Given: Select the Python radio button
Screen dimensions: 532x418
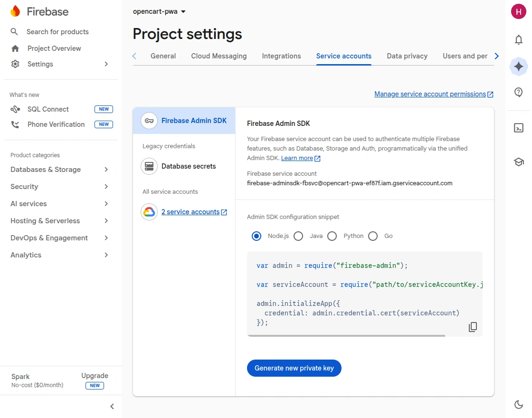Looking at the screenshot, I should coord(332,236).
